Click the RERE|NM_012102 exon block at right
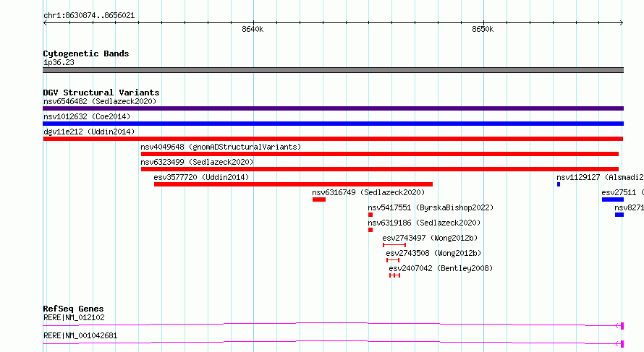 (622, 326)
